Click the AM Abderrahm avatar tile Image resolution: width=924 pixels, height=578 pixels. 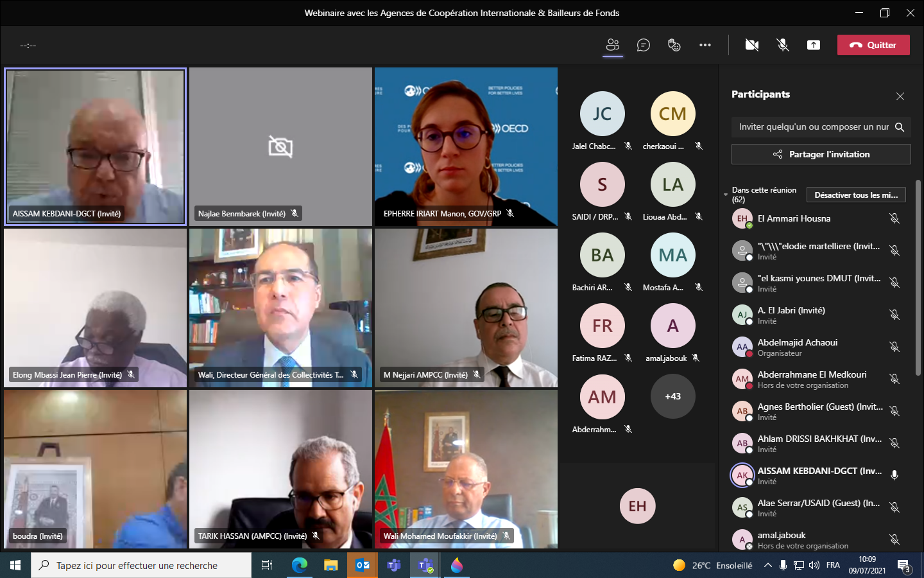point(603,397)
